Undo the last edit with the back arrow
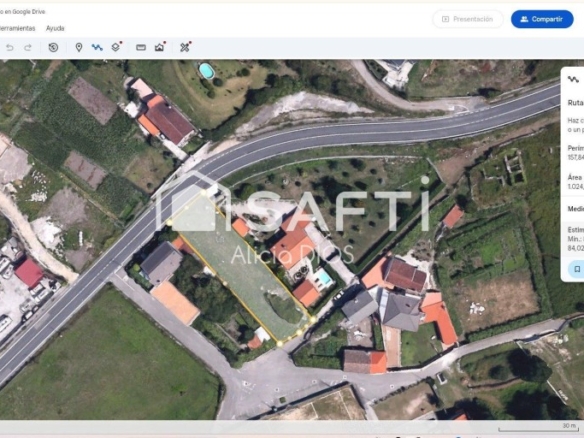This screenshot has width=584, height=438. coord(10,47)
